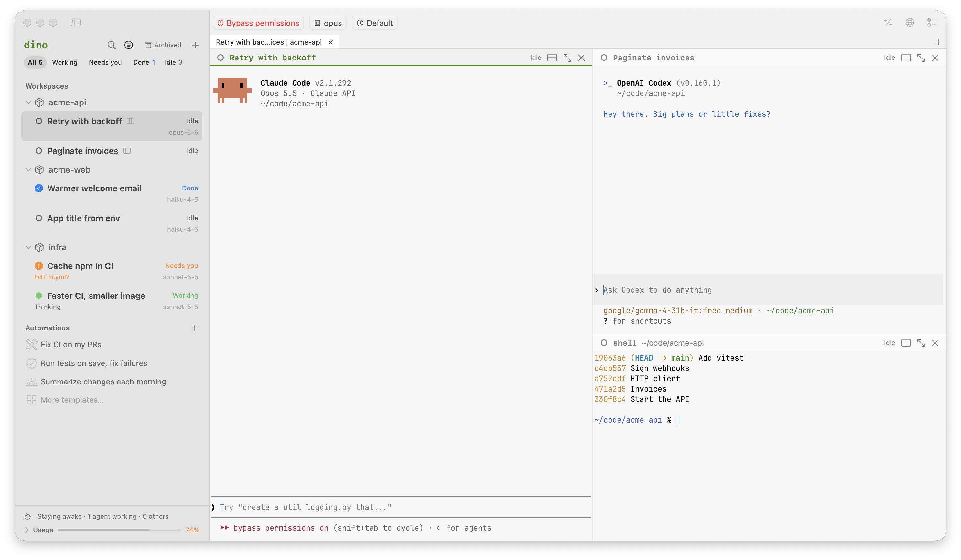Open the diff plus/minus icon in top right
This screenshot has width=961, height=560.
tap(888, 23)
